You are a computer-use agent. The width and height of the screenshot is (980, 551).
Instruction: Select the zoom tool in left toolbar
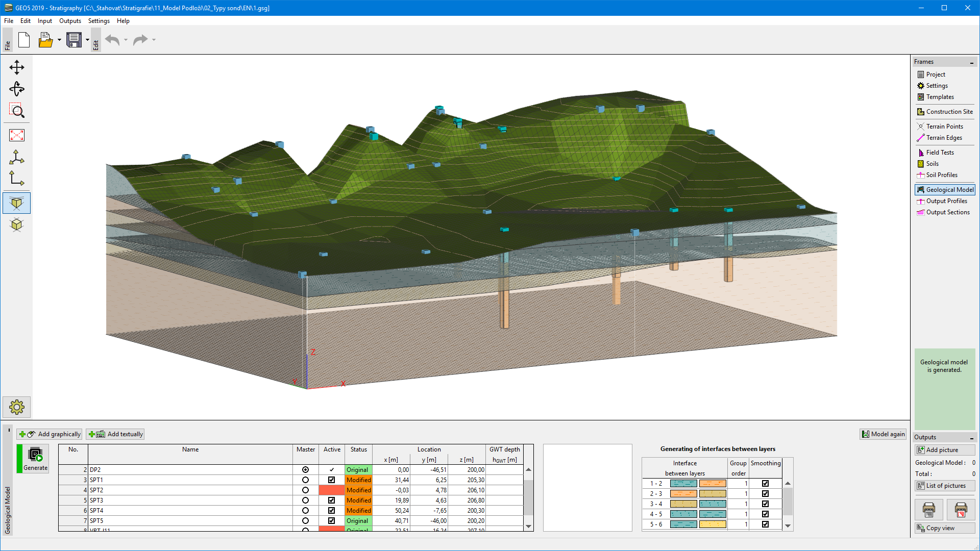[x=17, y=111]
